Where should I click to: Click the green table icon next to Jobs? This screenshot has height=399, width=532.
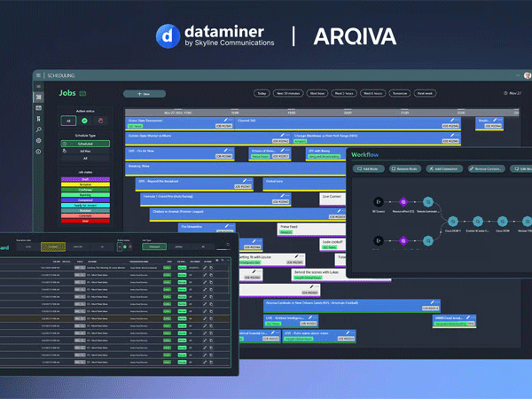tap(82, 93)
